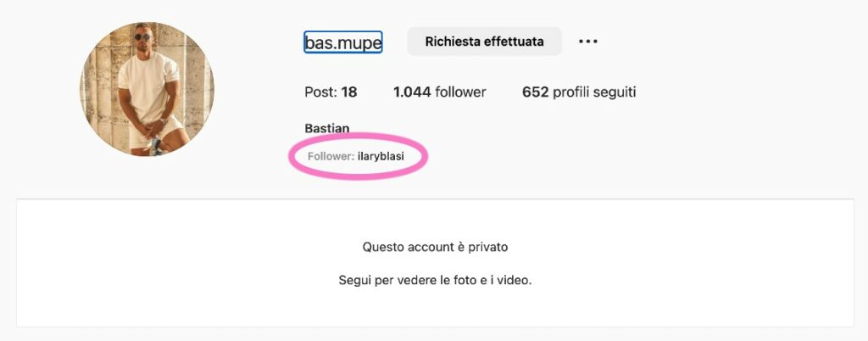Image resolution: width=868 pixels, height=341 pixels.
Task: Click the word 'follower' after 1.044
Action: [x=460, y=92]
